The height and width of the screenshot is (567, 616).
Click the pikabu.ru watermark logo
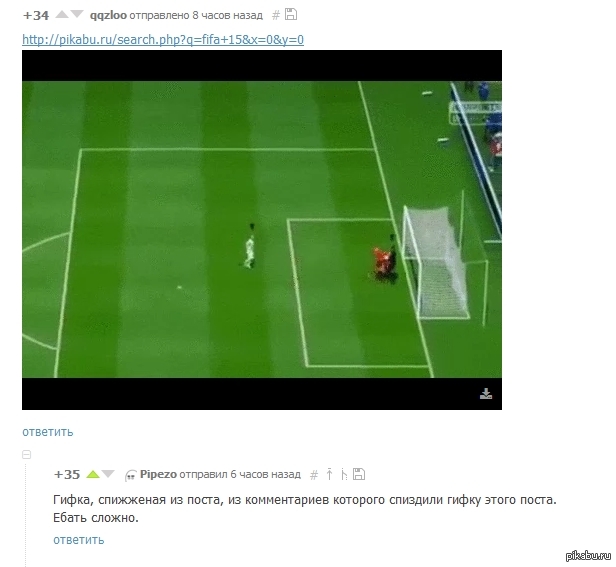588,555
